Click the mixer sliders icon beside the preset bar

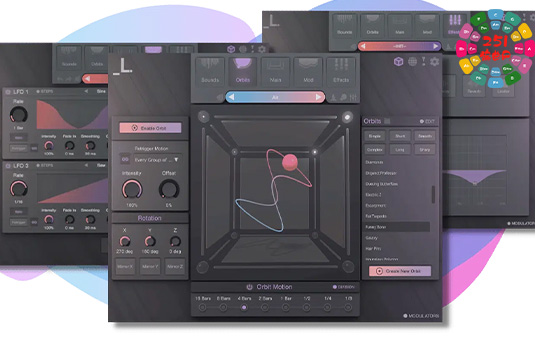tap(353, 98)
